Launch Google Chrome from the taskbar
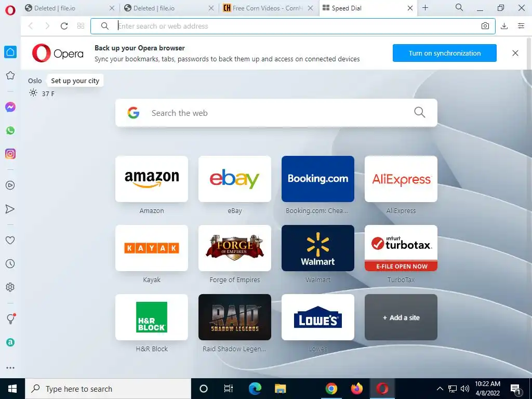The width and height of the screenshot is (532, 399). [x=331, y=389]
